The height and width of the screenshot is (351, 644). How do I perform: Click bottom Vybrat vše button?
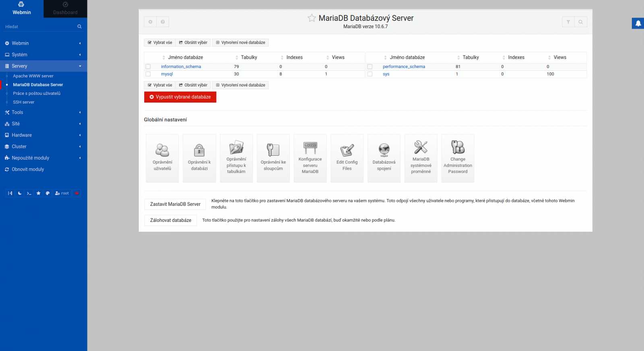[160, 85]
